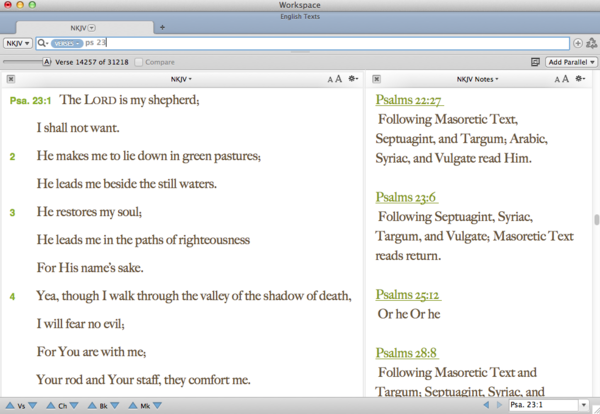Click the Psa. 23:1 verse reference
Image resolution: width=600 pixels, height=414 pixels.
(x=30, y=101)
